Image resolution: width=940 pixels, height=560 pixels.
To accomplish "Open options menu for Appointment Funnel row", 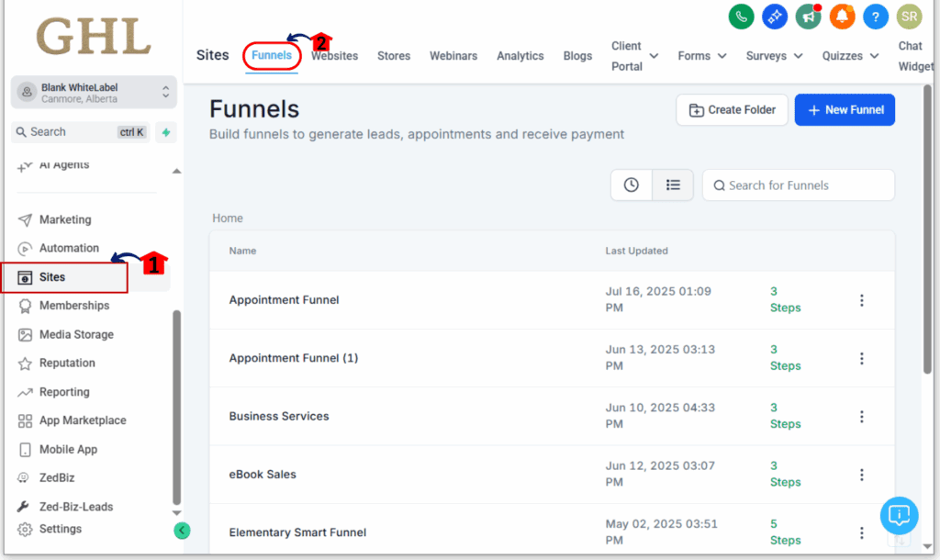I will [861, 300].
